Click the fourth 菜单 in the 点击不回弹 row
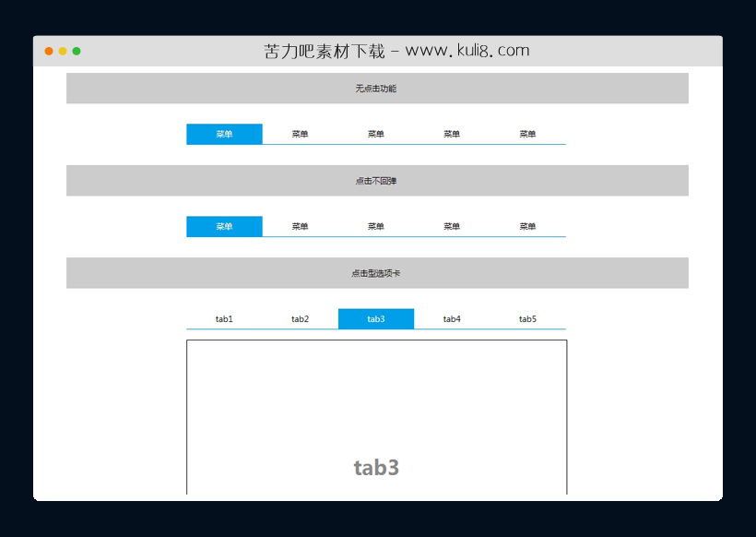756x537 pixels. click(x=452, y=225)
